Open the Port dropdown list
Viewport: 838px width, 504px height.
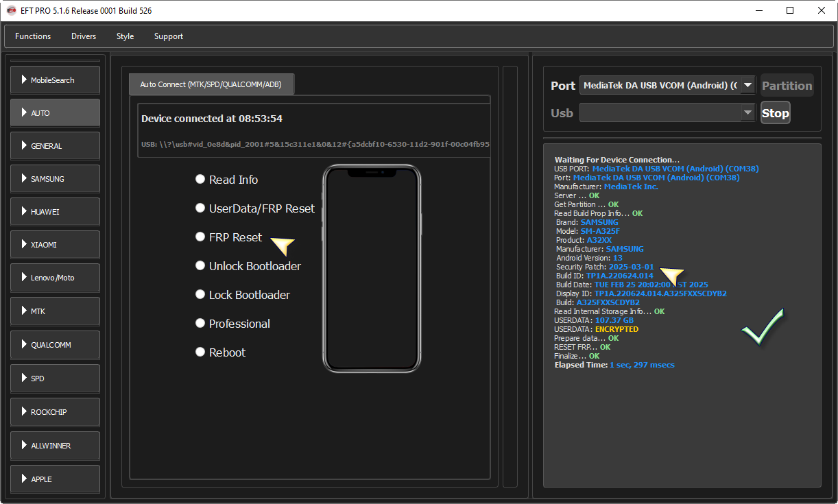[667, 86]
